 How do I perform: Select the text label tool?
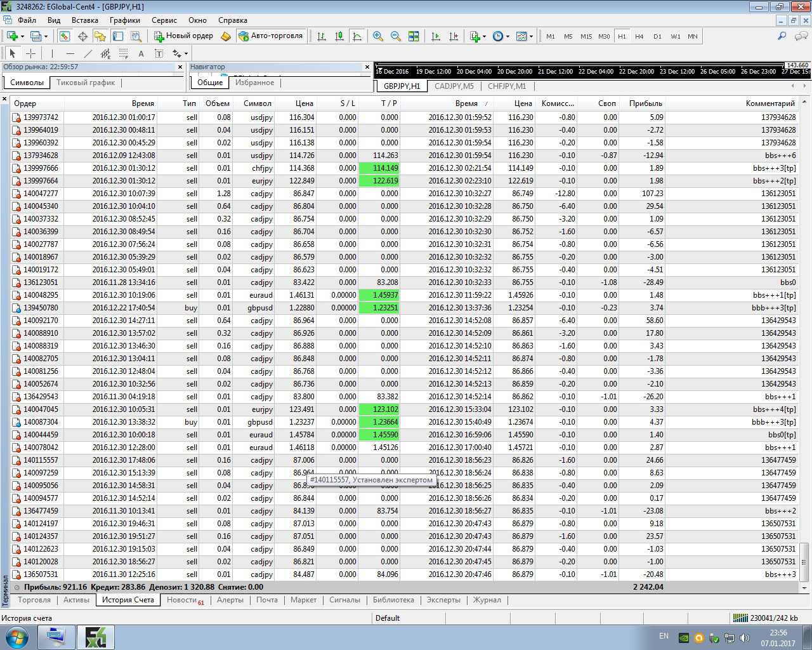click(159, 54)
